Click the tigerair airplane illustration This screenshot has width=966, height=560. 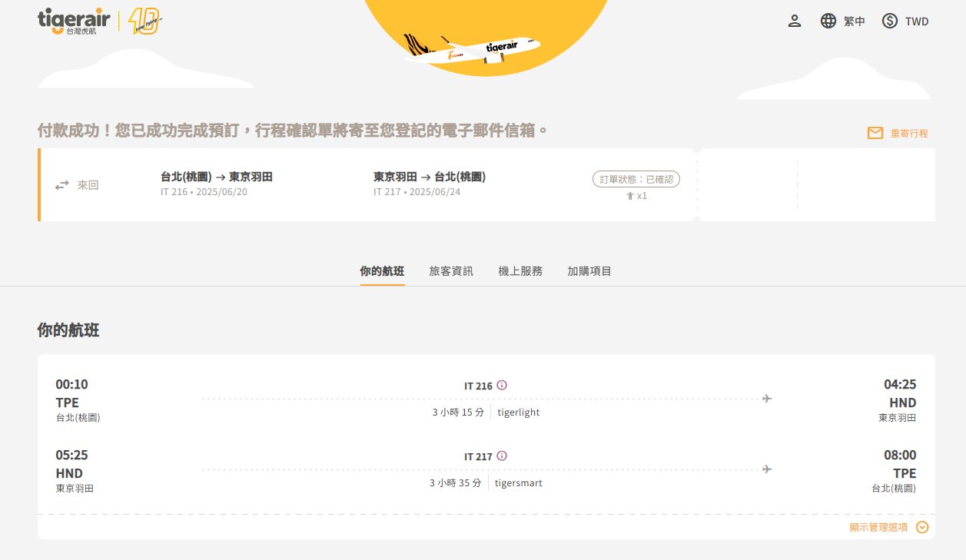click(x=472, y=49)
